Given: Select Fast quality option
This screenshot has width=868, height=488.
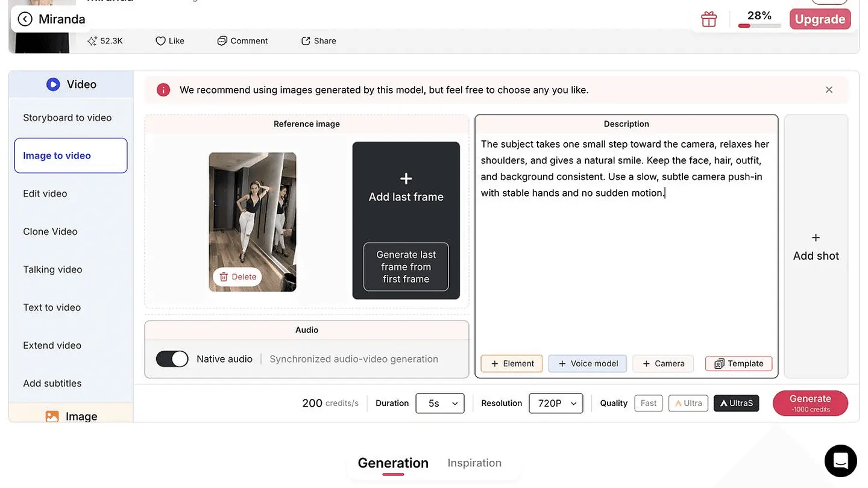Looking at the screenshot, I should click(x=649, y=403).
